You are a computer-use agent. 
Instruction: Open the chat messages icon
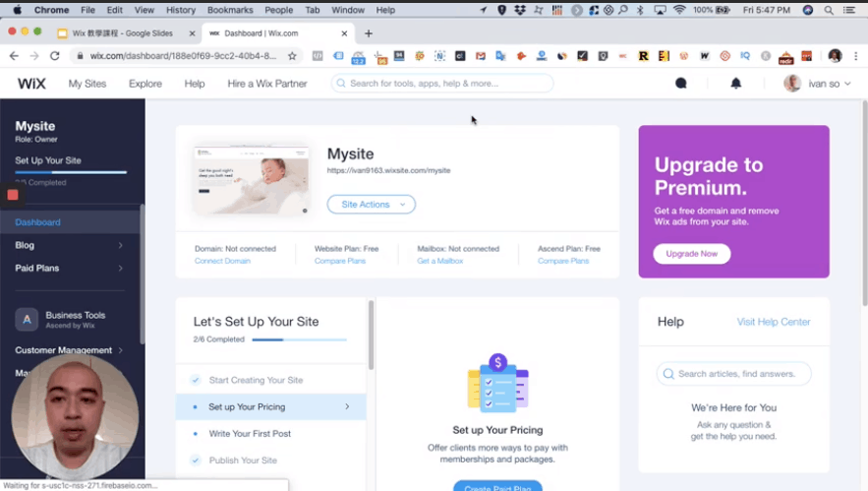(x=681, y=84)
